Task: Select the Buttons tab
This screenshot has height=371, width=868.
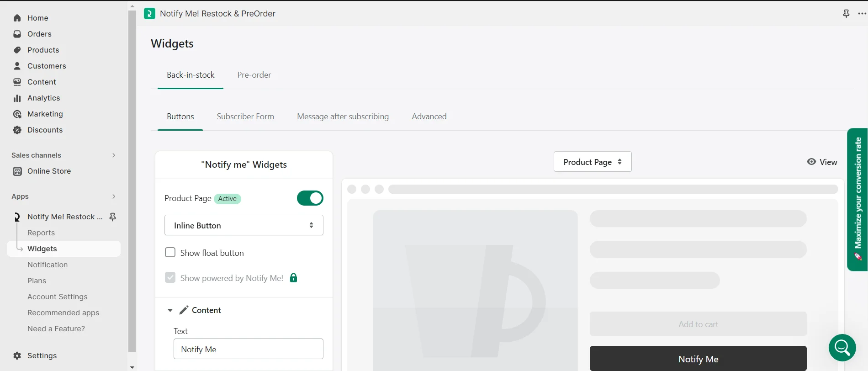Action: pos(180,117)
